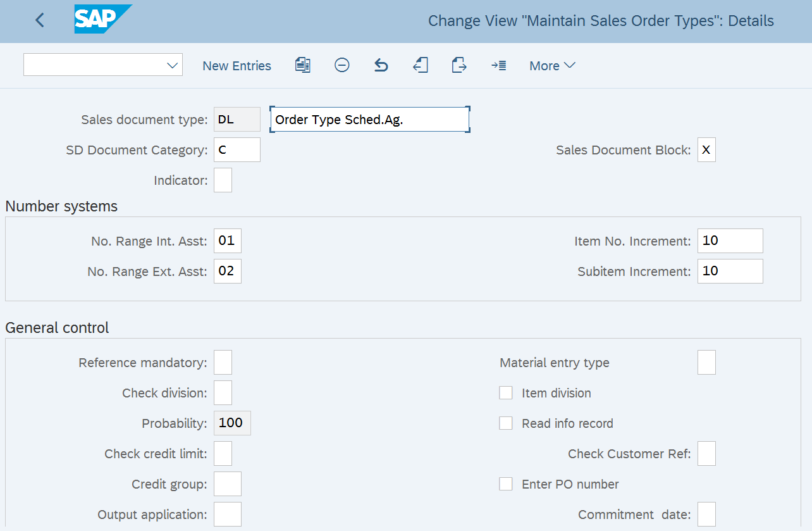Toggle the Read info record checkbox
Image resolution: width=812 pixels, height=531 pixels.
(x=506, y=423)
